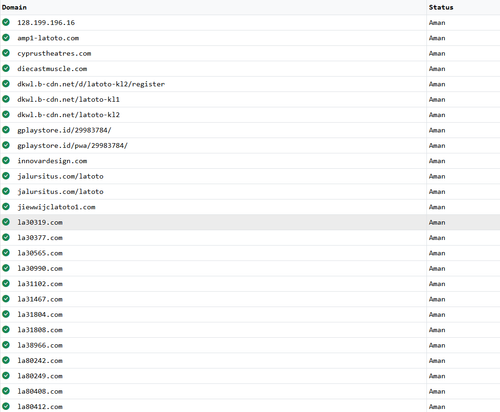Click check icon next to dkwl.b-cdn.net/latoto-kl1
The image size is (500, 412).
(x=6, y=99)
